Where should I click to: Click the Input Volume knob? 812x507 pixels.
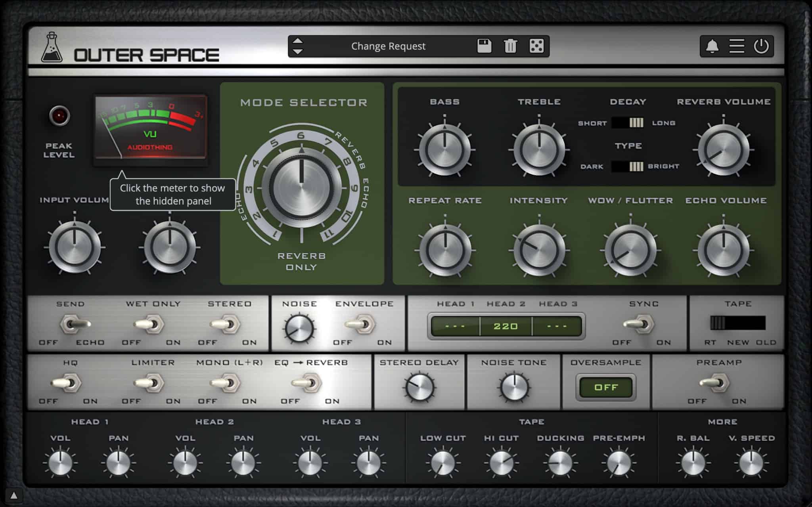click(75, 247)
